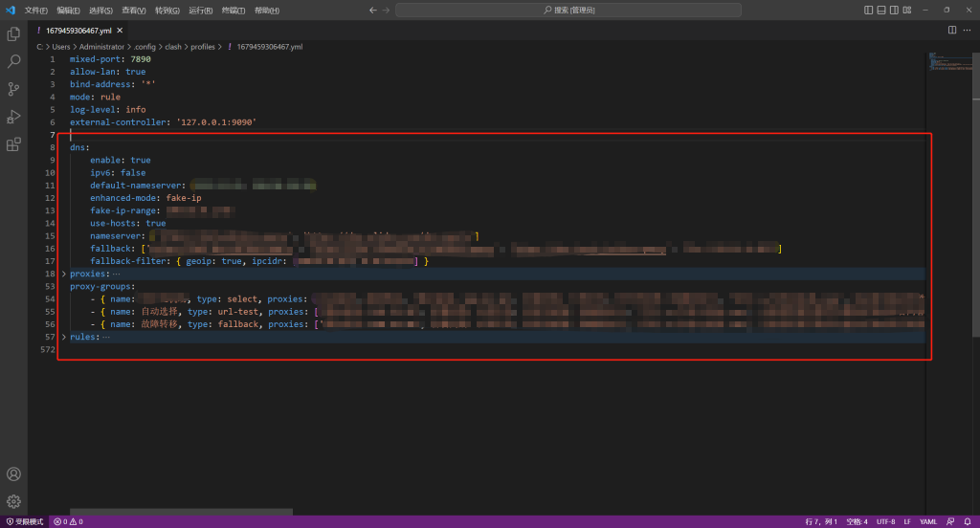The image size is (980, 528).
Task: Click mixed-port: 7890 line
Action: pos(110,59)
